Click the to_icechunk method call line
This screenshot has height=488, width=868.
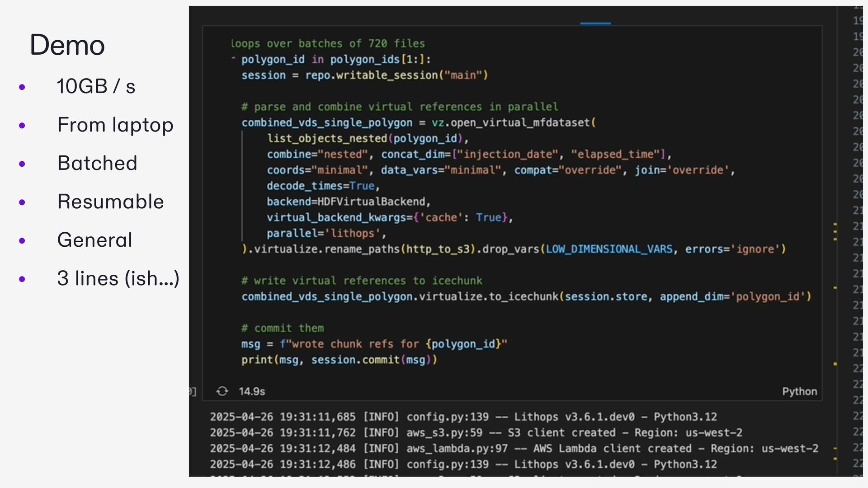tap(523, 296)
